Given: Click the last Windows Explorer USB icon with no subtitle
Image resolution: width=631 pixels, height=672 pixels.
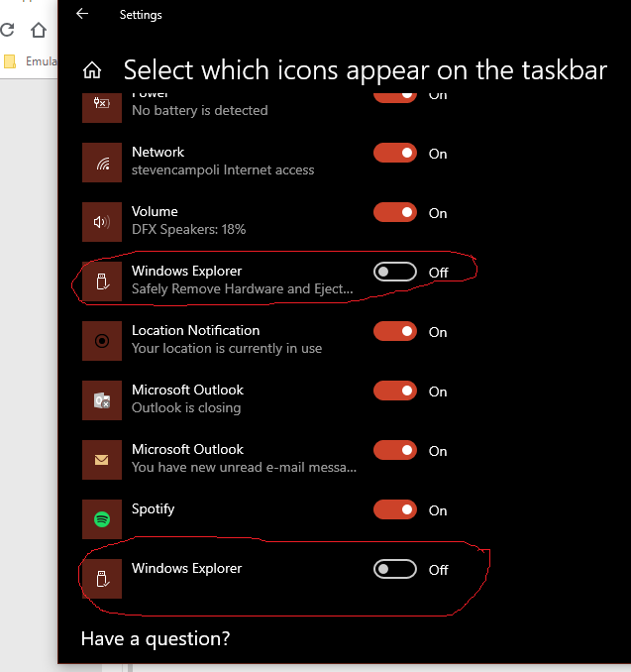Looking at the screenshot, I should [102, 579].
